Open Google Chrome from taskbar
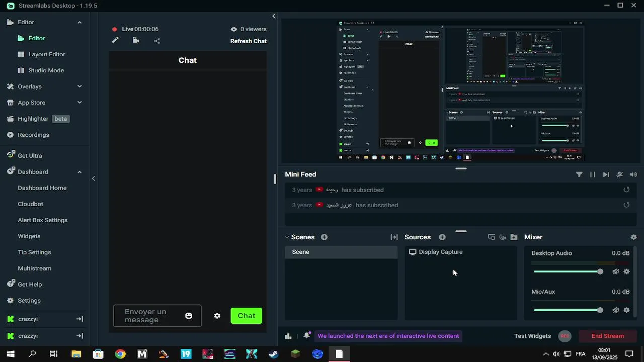 tap(120, 354)
